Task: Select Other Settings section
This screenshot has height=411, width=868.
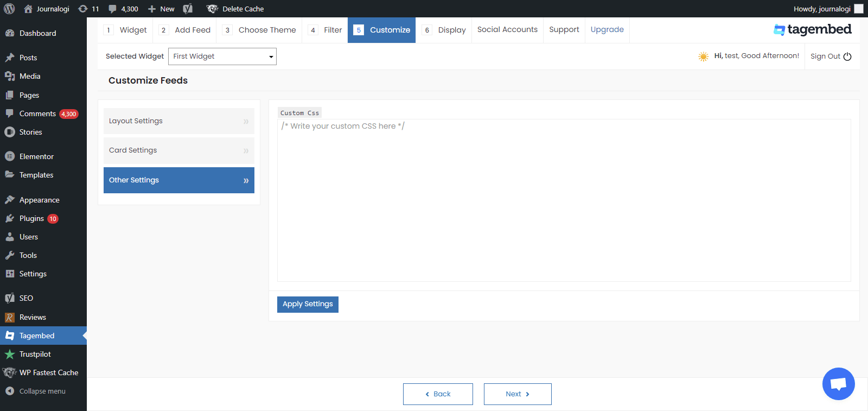Action: pos(179,180)
